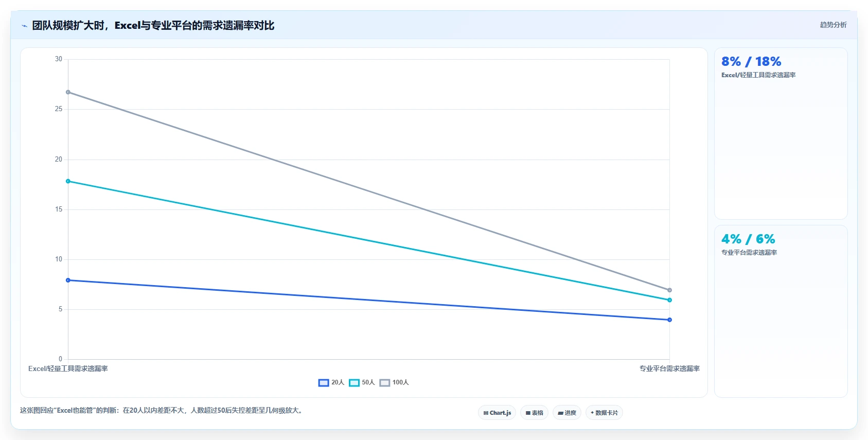This screenshot has width=868, height=440.
Task: Toggle the 100人 series via its gray legend swatch
Action: tap(384, 383)
